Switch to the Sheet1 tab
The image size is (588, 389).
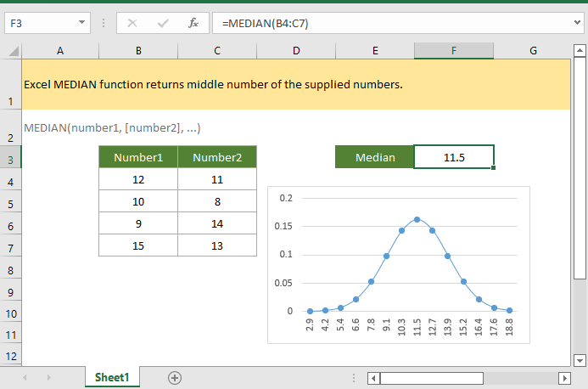coord(112,377)
